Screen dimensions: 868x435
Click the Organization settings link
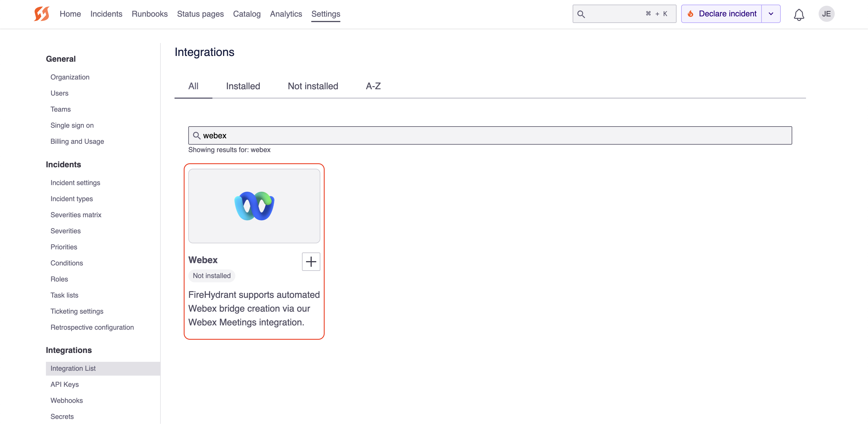[70, 77]
